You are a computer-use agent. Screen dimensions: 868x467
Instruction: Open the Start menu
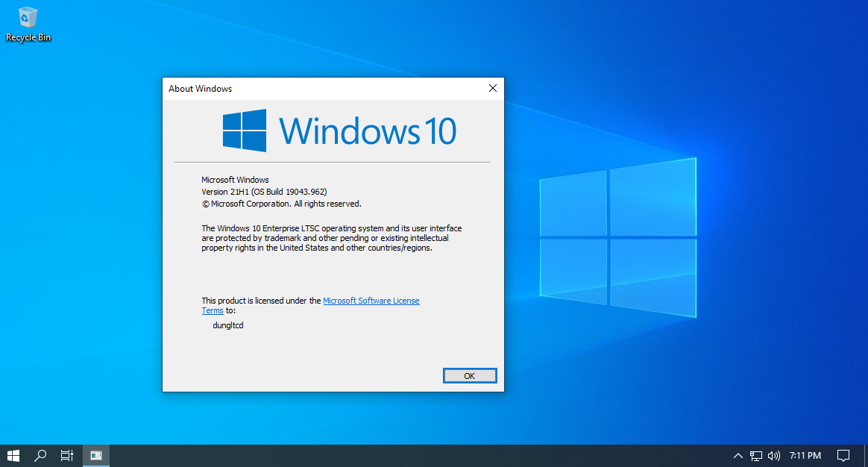(x=13, y=455)
